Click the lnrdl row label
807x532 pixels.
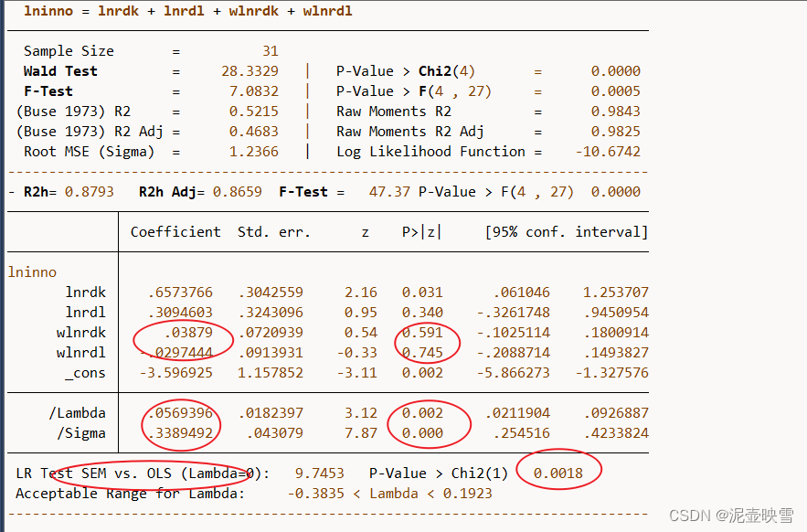(85, 312)
